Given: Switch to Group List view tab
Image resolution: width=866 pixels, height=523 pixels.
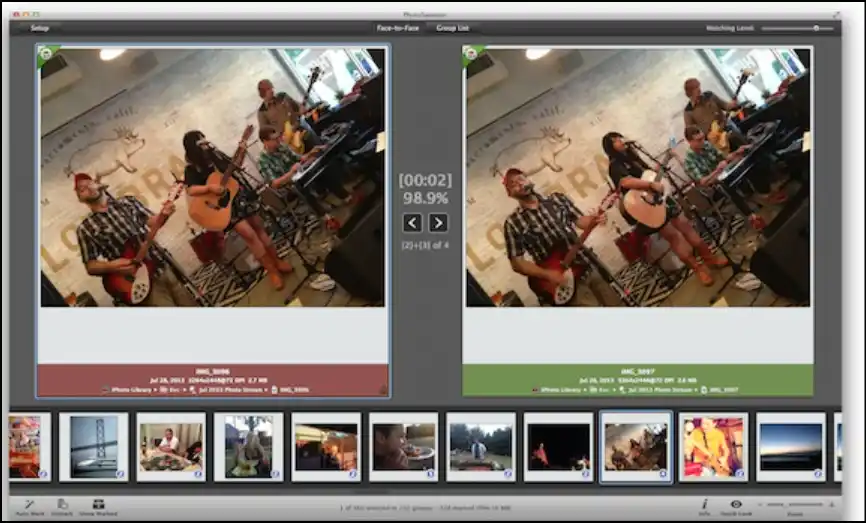Looking at the screenshot, I should (x=453, y=28).
